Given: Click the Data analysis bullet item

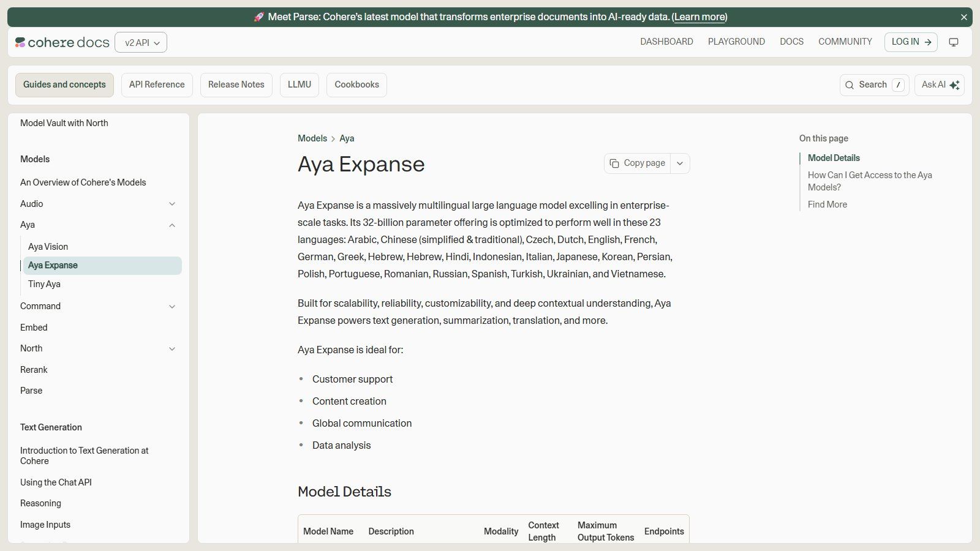Looking at the screenshot, I should click(341, 446).
